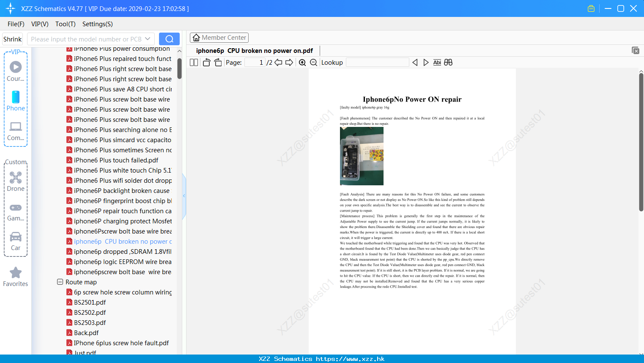This screenshot has height=363, width=644.
Task: Go to next page arrow
Action: click(x=289, y=63)
